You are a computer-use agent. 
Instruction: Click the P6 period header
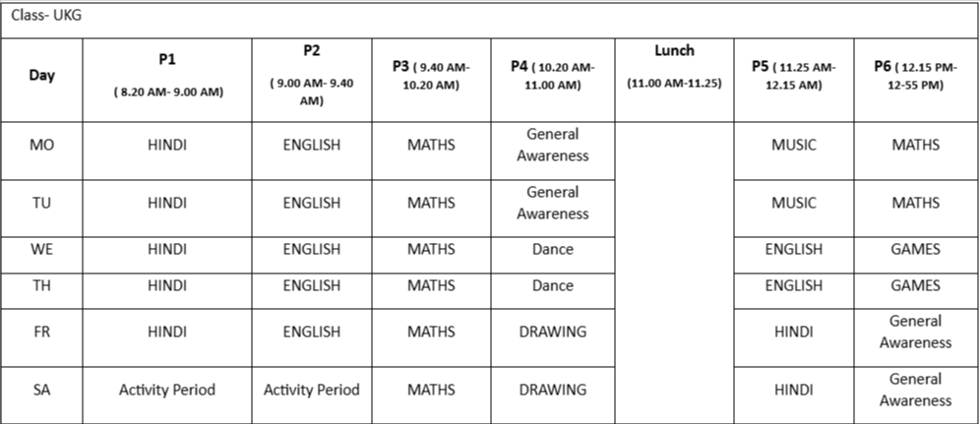[915, 76]
